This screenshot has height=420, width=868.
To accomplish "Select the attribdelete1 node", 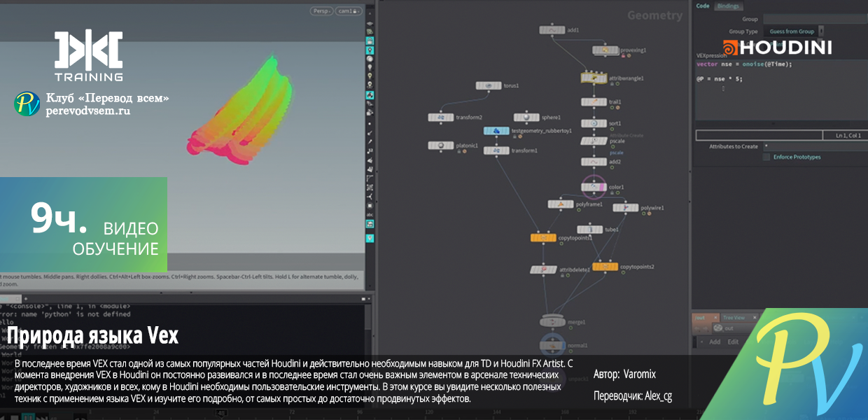I will pos(544,269).
